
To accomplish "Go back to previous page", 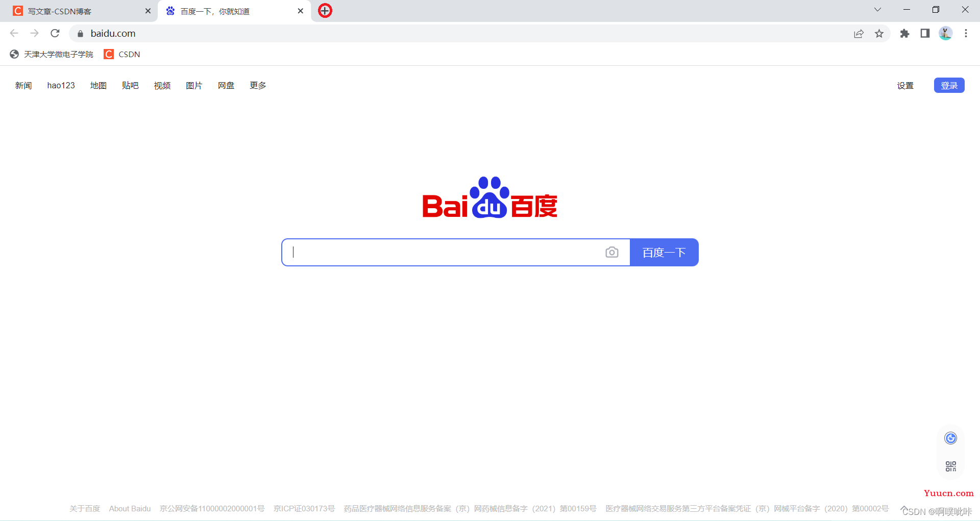I will pos(14,33).
